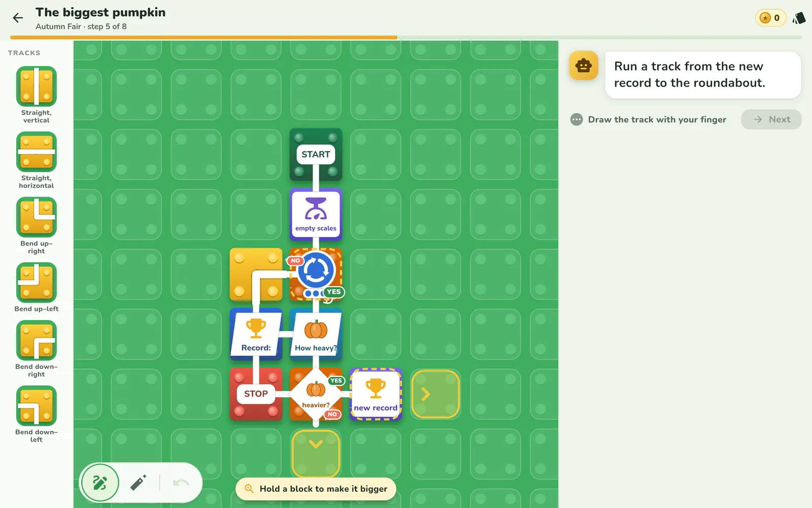Click the YES label on heavier? diamond

click(336, 380)
